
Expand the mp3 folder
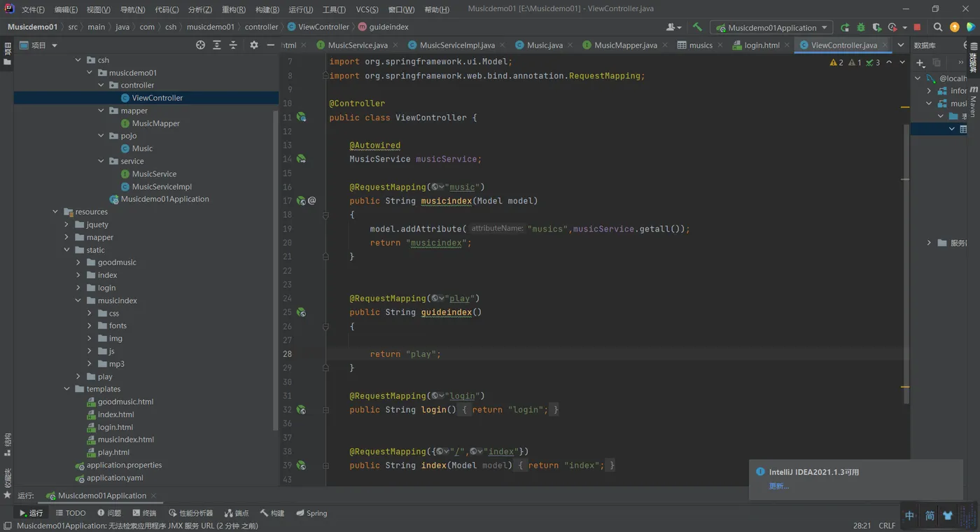coord(90,364)
